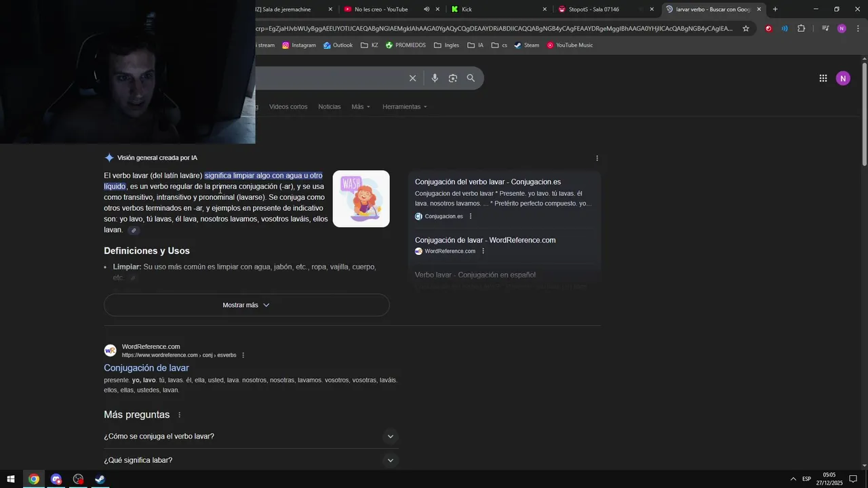Switch to the Noticias tab

(330, 106)
